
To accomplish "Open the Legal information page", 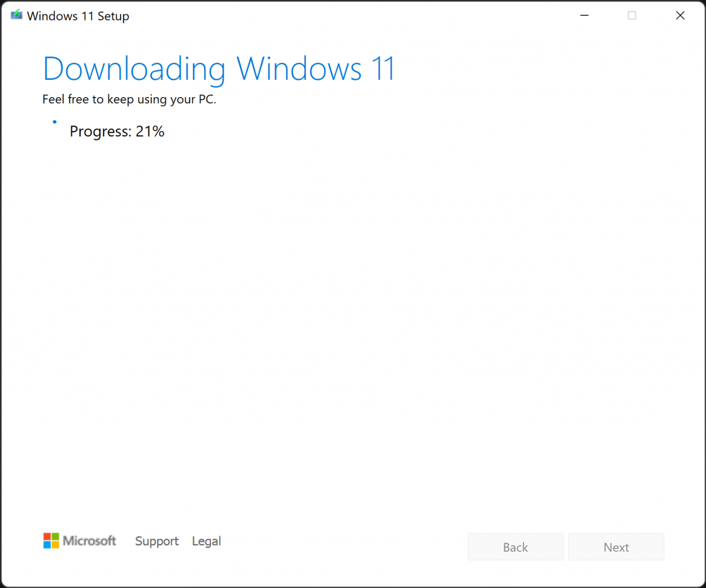I will 206,541.
